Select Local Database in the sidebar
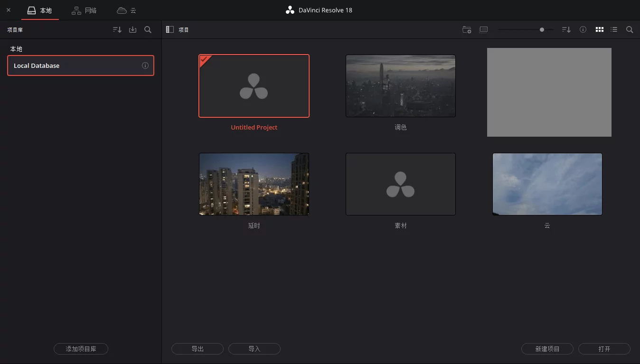The image size is (640, 364). (81, 65)
